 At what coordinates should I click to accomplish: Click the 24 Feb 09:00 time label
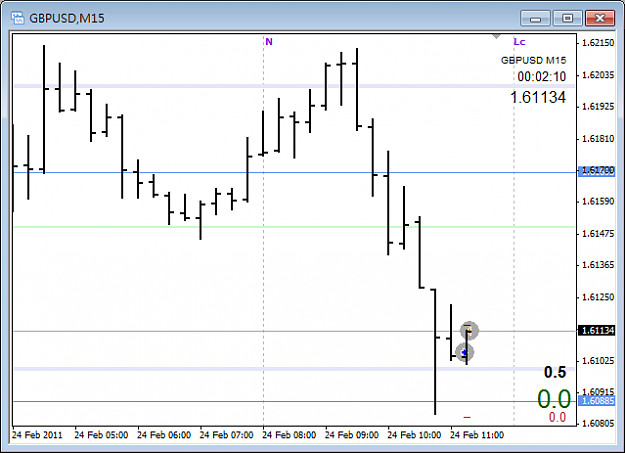352,435
